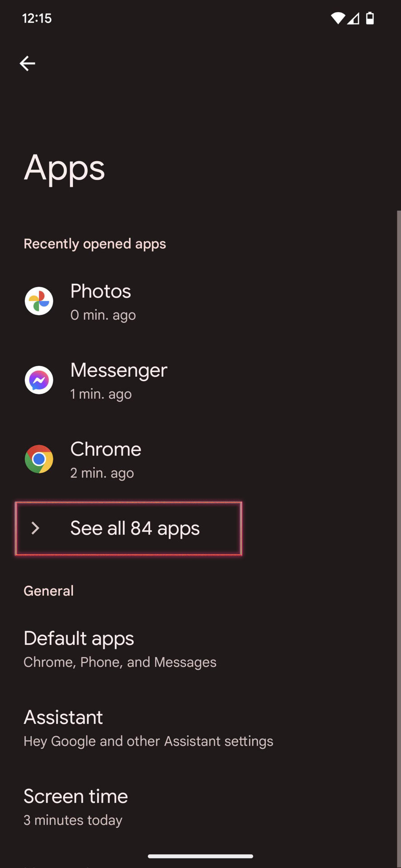Tap the battery status icon
The width and height of the screenshot is (401, 868).
370,18
